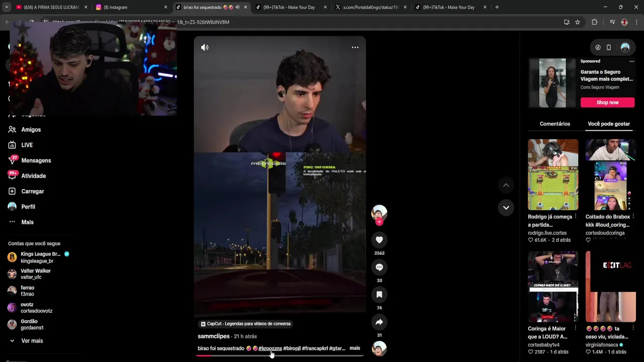Screen dimensions: 644x362
Task: Expand the description with mais
Action: (x=355, y=348)
